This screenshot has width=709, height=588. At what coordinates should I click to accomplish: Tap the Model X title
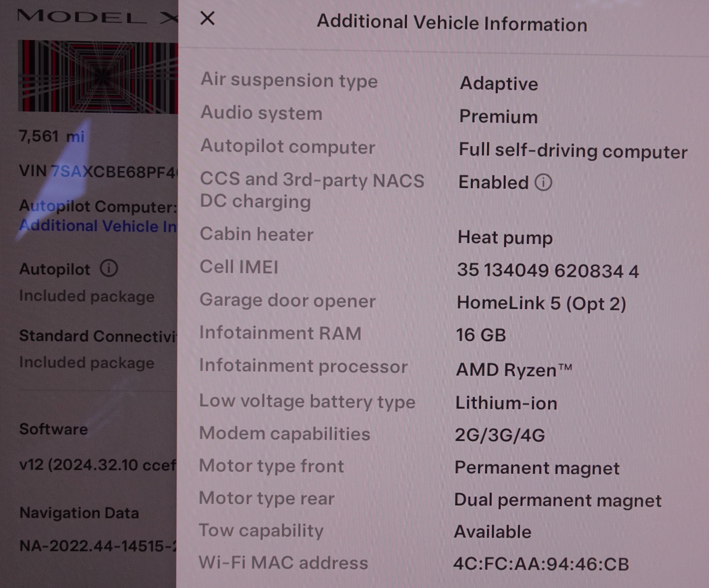click(x=98, y=17)
